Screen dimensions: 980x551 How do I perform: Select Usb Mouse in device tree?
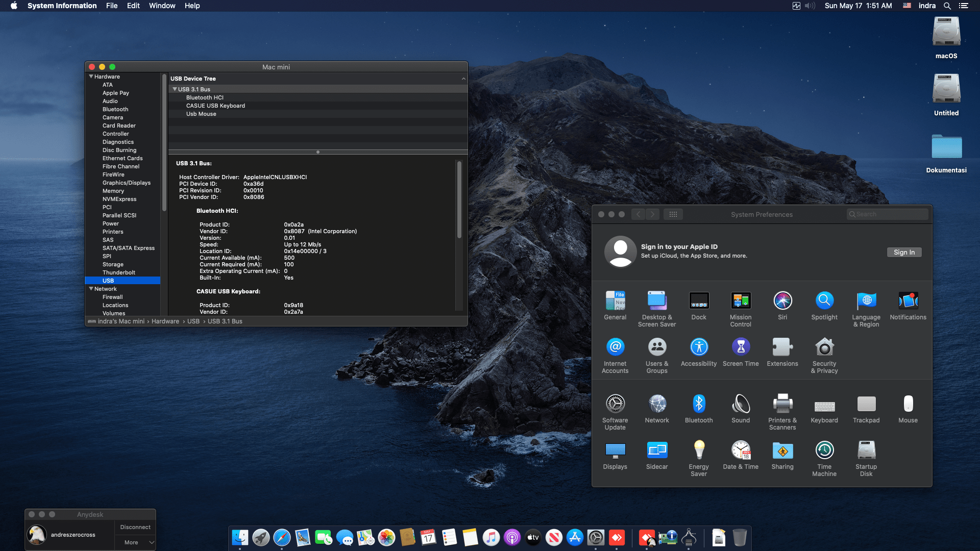click(x=201, y=114)
